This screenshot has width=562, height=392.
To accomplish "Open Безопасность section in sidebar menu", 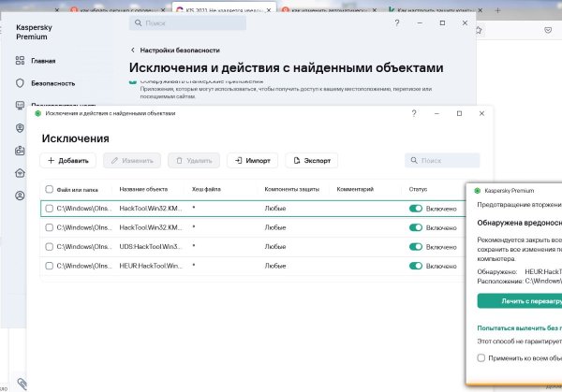I will pos(52,82).
